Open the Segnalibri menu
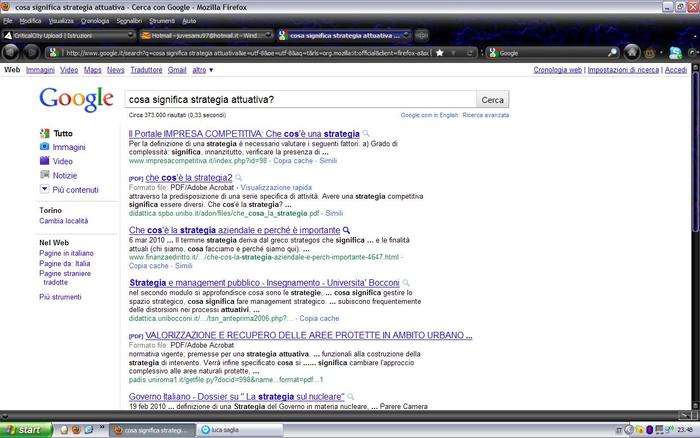Viewport: 700px width, 438px height. [129, 21]
